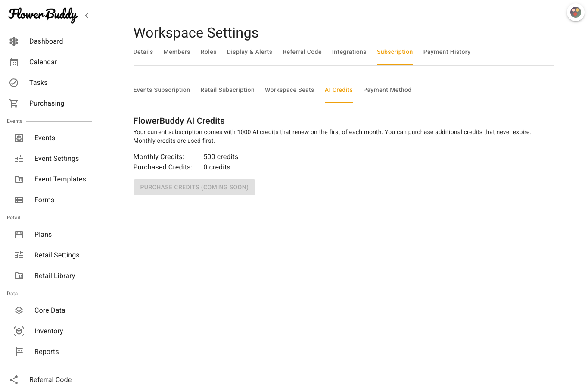Switch to the Integrations tab

(x=349, y=52)
